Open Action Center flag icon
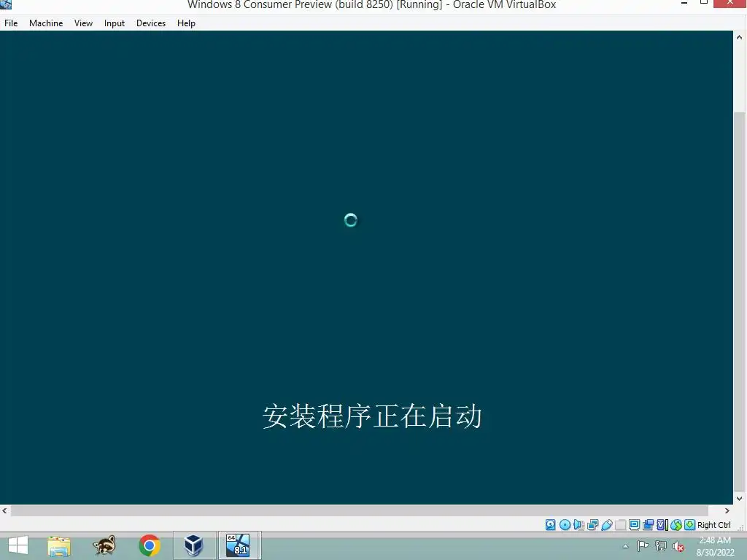The image size is (747, 560). [643, 546]
